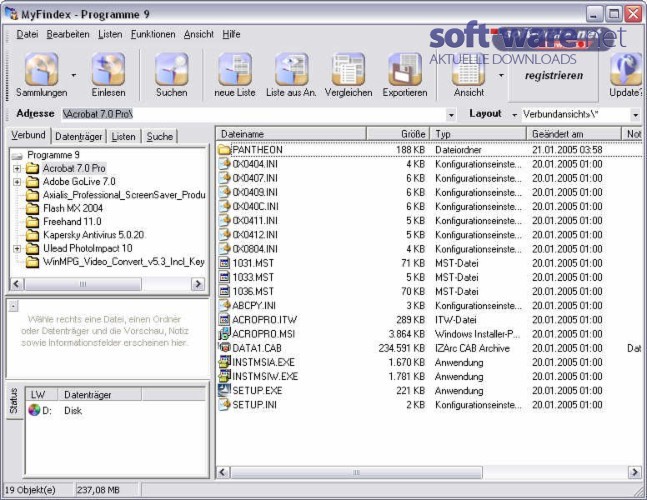647x500 pixels.
Task: Click the Flash MX 2004 folder icon
Action: coord(32,208)
